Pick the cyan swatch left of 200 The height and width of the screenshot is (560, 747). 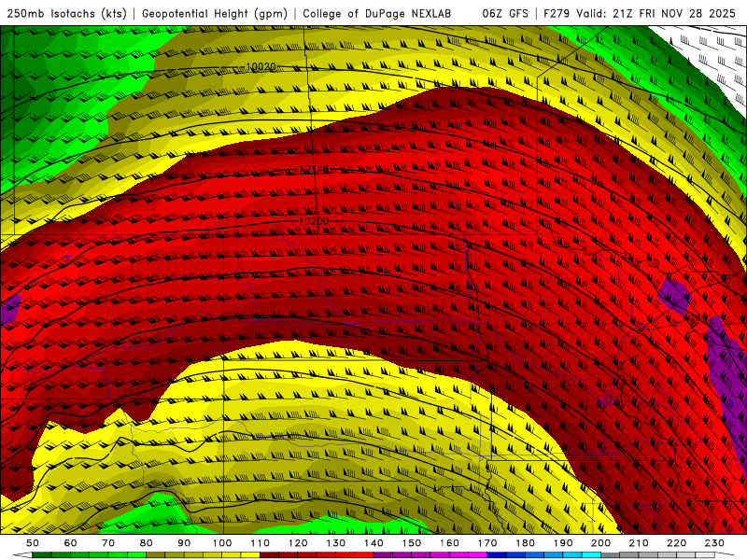(x=591, y=555)
